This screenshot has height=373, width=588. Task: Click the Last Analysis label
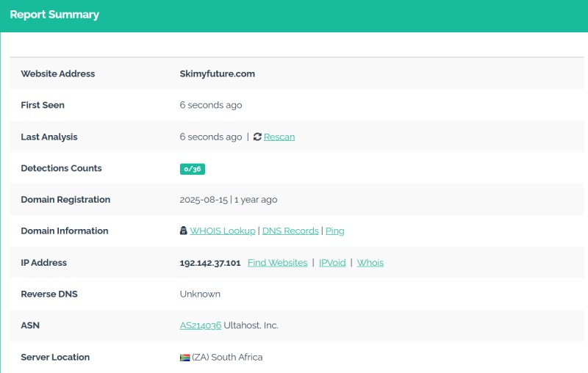click(49, 137)
